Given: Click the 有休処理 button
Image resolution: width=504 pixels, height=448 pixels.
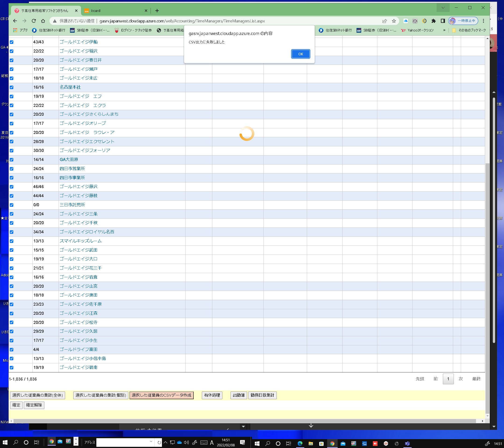Looking at the screenshot, I should [212, 395].
